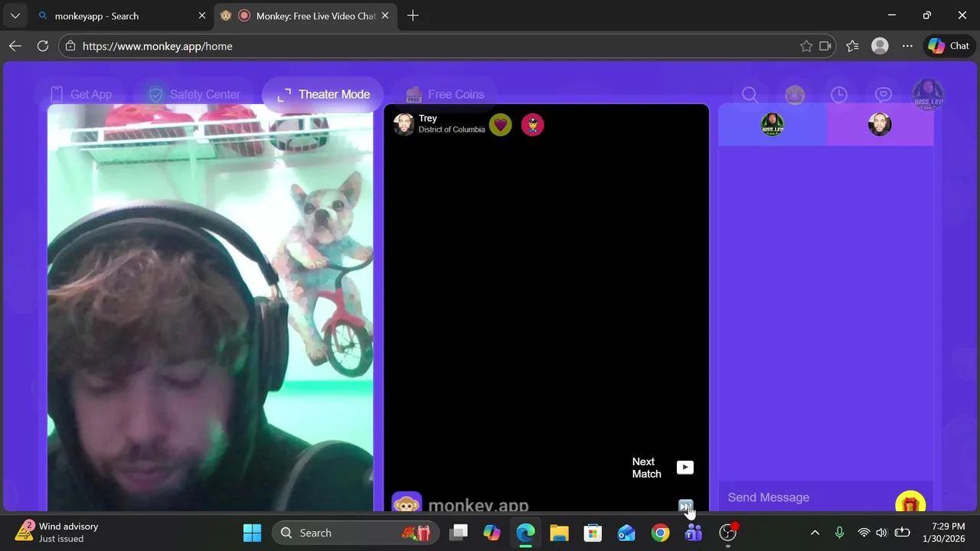This screenshot has width=980, height=551.
Task: Open Microsoft Teams from taskbar
Action: point(694,533)
